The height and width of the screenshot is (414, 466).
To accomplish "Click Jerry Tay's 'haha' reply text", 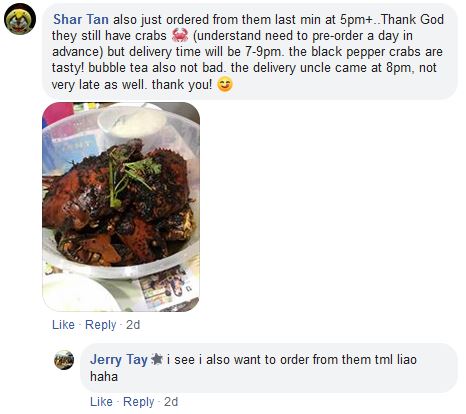I will [104, 377].
